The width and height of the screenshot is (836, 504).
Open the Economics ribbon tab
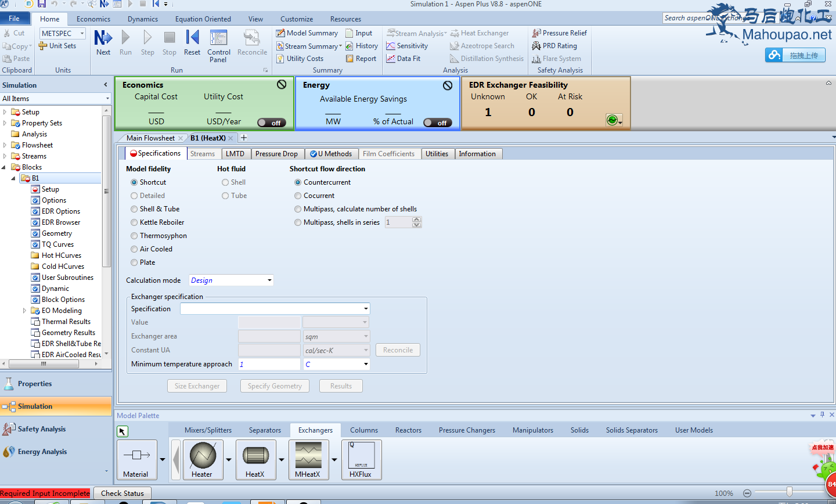(93, 19)
